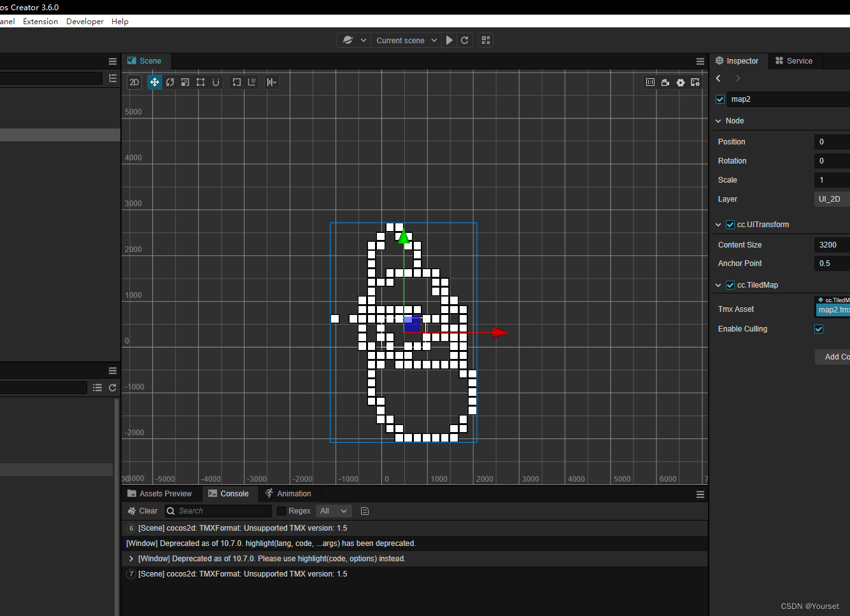
Task: Select the Scale transform tool
Action: pyautogui.click(x=185, y=82)
